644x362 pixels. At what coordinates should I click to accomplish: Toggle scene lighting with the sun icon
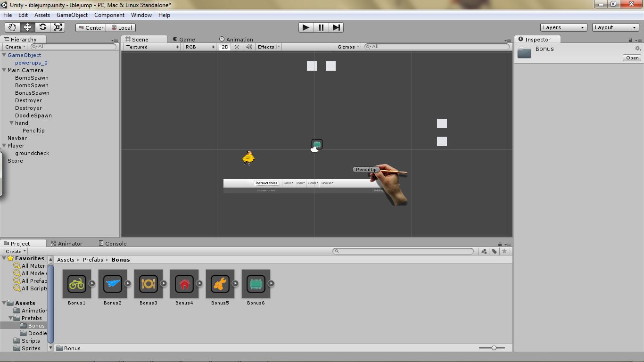point(237,47)
